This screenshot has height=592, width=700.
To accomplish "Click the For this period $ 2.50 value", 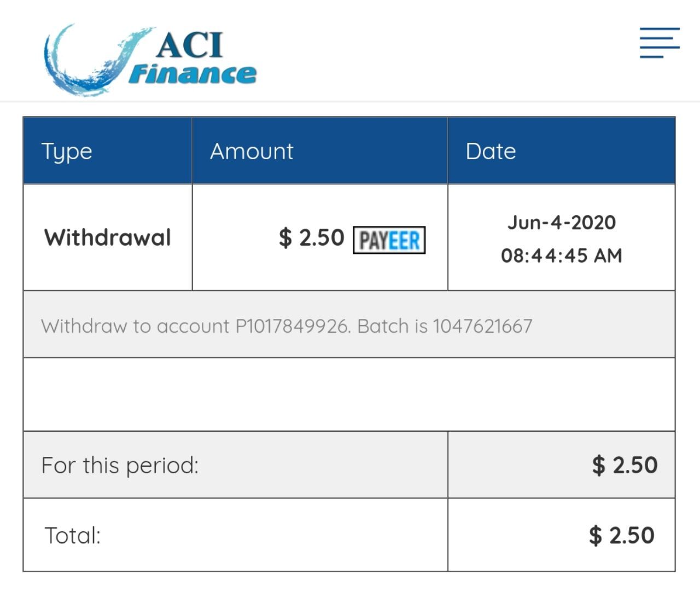I will pyautogui.click(x=625, y=465).
